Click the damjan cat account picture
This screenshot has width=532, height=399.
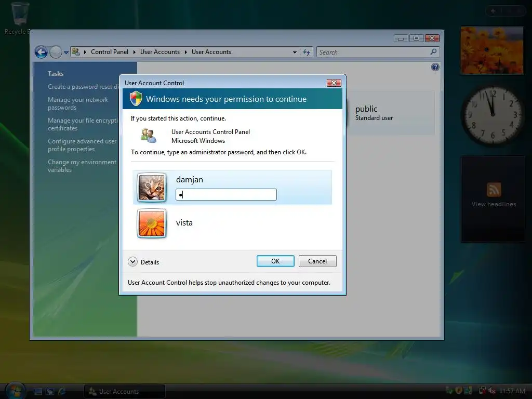(152, 187)
